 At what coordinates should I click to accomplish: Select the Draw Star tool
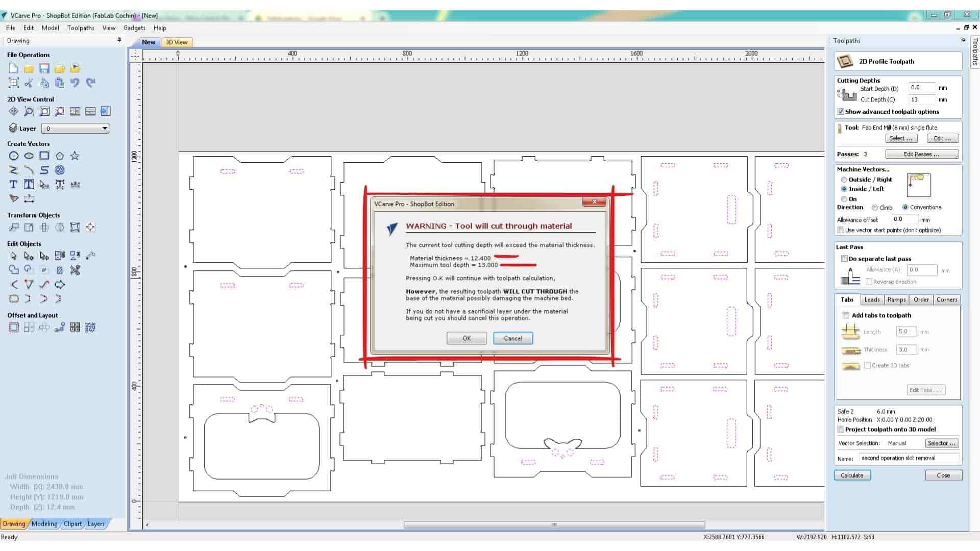coord(75,156)
